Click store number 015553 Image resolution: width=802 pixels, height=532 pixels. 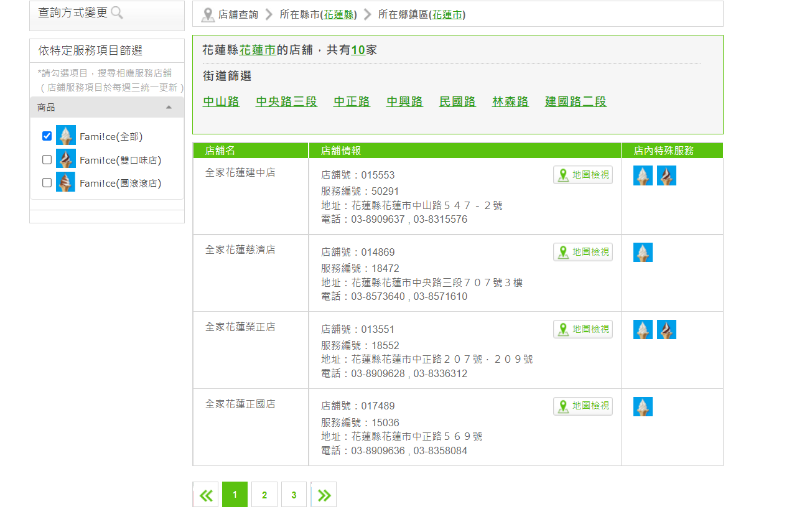pos(378,175)
